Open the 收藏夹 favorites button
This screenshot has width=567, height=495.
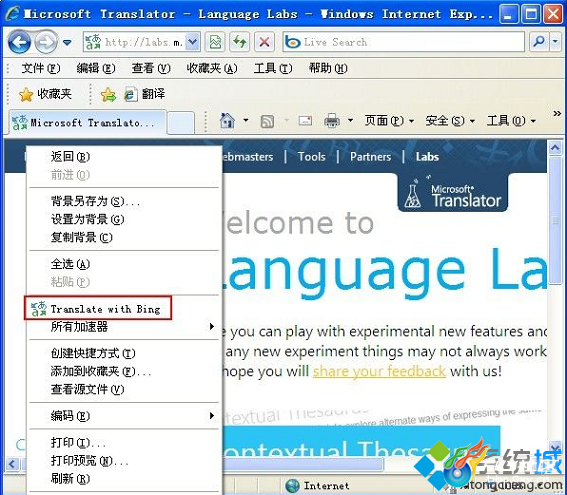tap(45, 94)
